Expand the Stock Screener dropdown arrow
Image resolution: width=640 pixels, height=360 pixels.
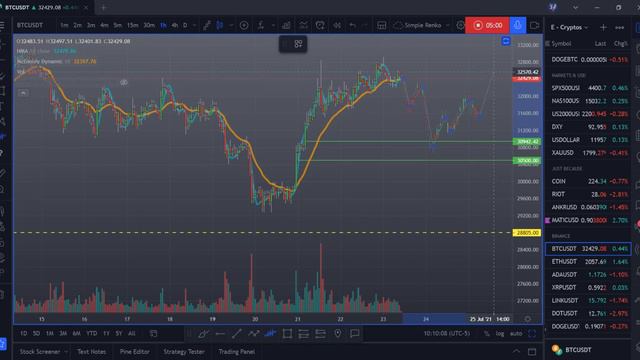[x=66, y=351]
